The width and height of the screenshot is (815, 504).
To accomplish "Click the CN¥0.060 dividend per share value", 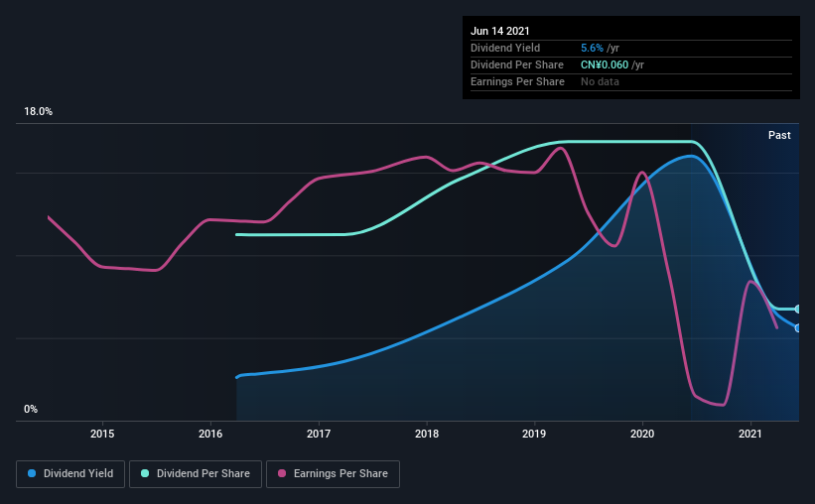I will [605, 64].
